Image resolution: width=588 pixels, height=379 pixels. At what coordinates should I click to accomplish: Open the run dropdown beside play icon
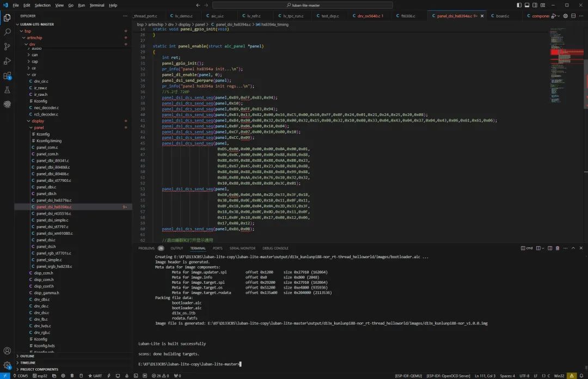559,16
